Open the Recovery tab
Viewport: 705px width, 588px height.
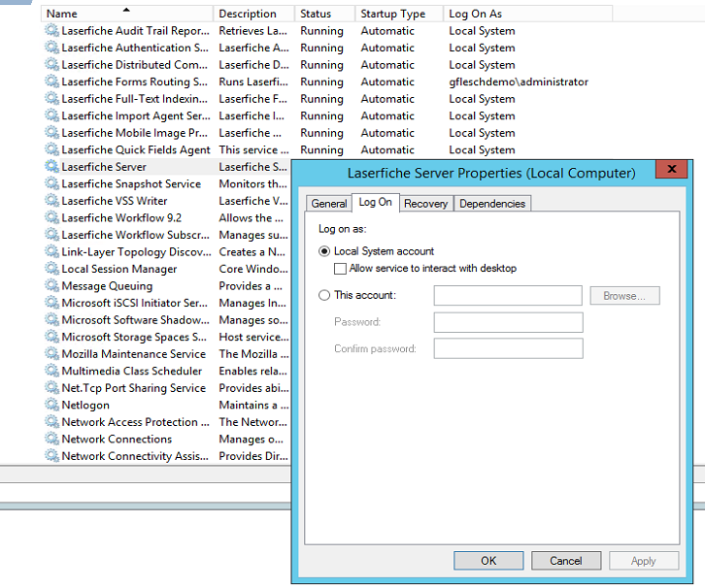[425, 204]
